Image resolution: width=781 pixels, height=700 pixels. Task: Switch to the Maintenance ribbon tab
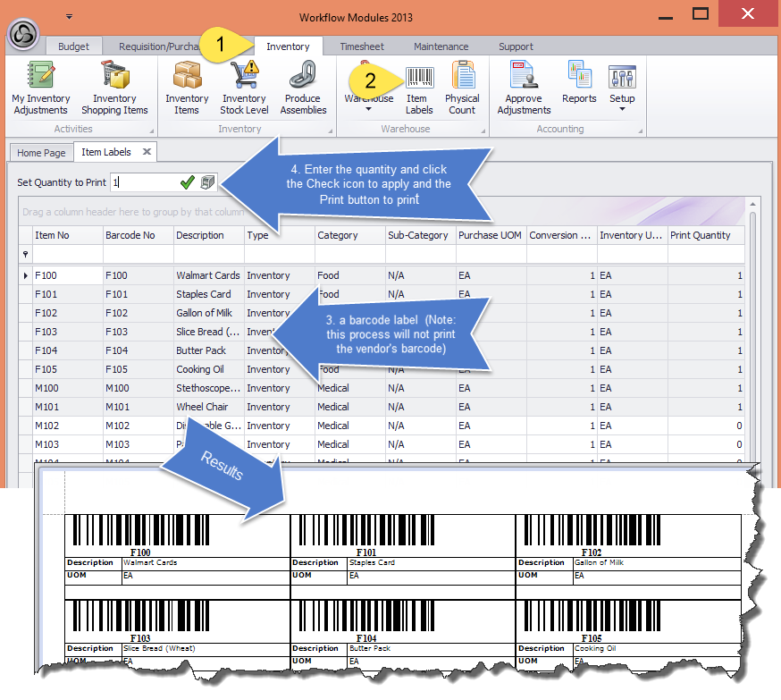tap(441, 46)
